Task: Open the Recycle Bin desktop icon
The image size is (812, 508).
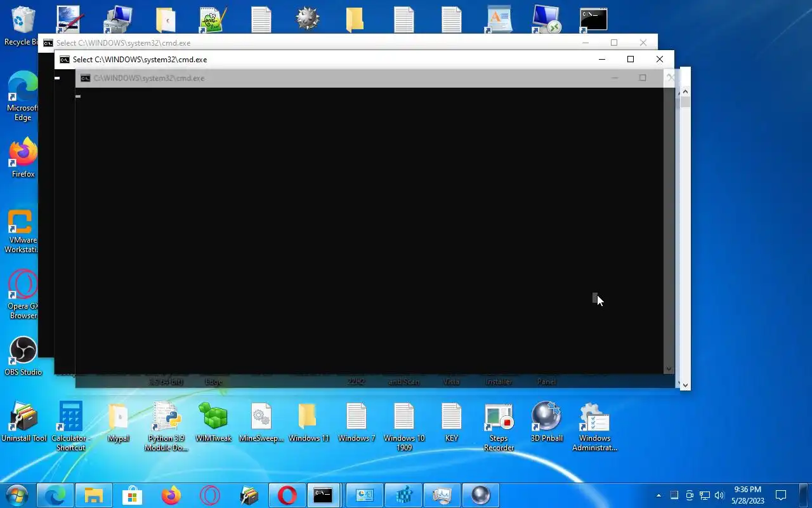Action: tap(22, 25)
